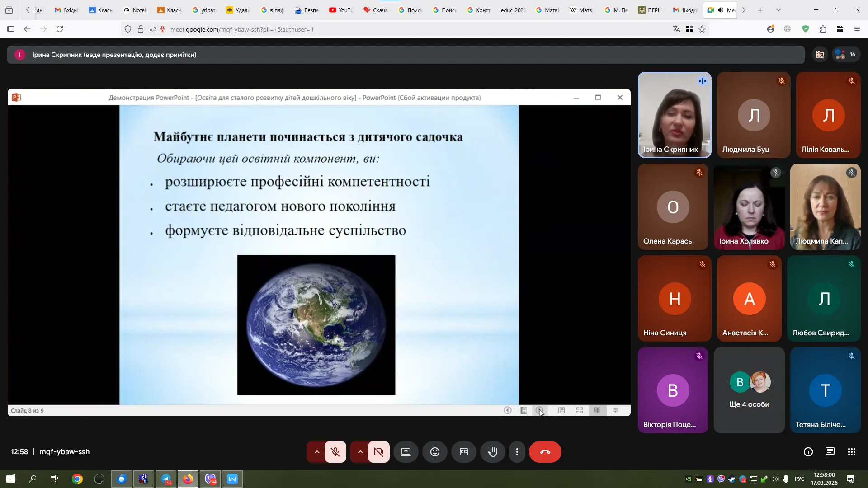Click the "Ще 4 особи" participants tile
This screenshot has width=868, height=488.
[x=749, y=390]
